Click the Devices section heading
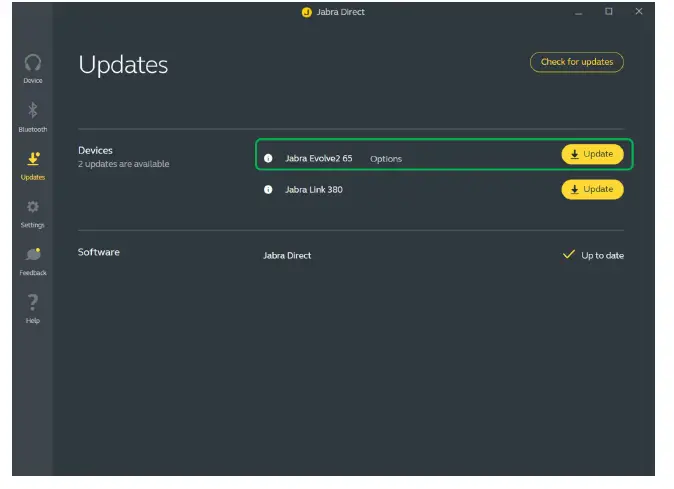This screenshot has height=489, width=674. click(95, 150)
